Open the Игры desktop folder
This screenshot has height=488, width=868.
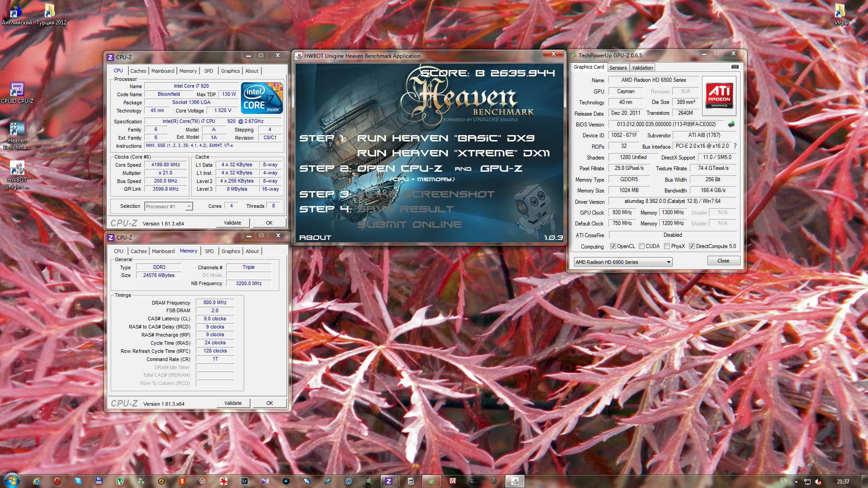click(x=841, y=14)
